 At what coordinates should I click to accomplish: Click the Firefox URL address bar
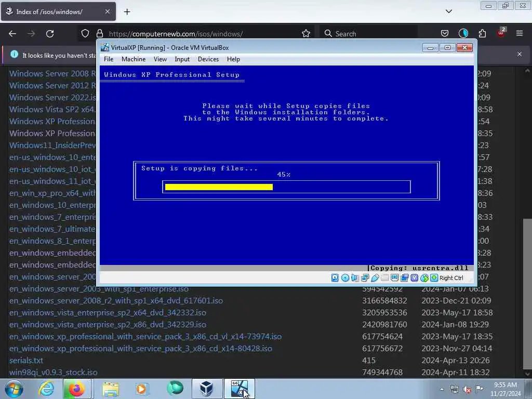point(197,34)
